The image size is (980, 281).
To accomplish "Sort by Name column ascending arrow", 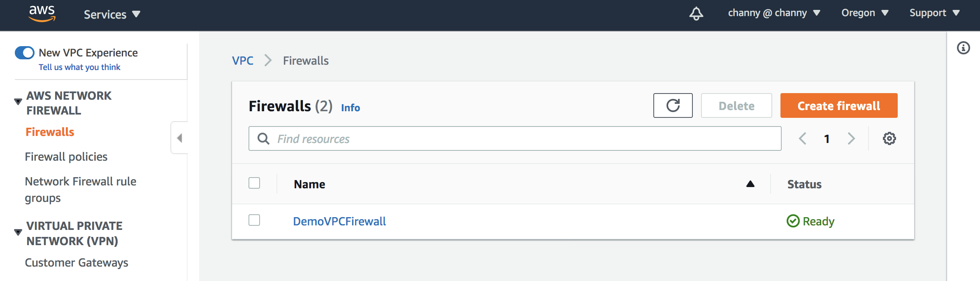I will click(x=750, y=184).
